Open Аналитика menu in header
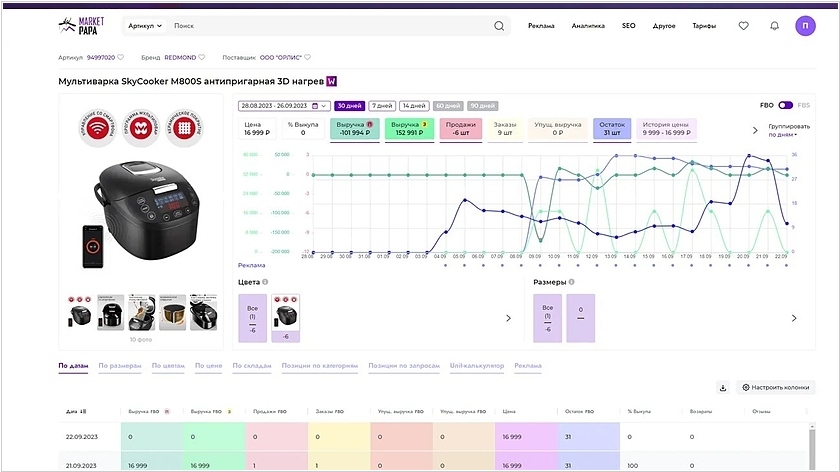Screen dimensions: 840x472 pos(588,26)
